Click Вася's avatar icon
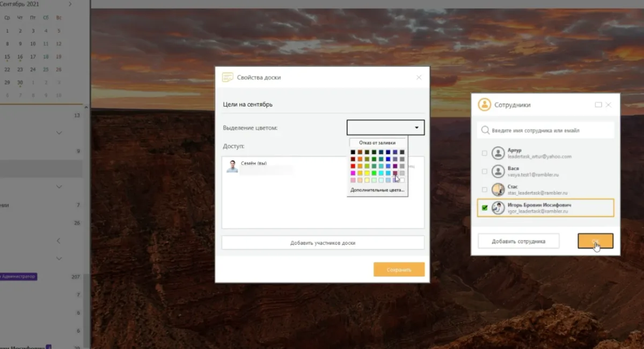The height and width of the screenshot is (349, 644). [499, 172]
